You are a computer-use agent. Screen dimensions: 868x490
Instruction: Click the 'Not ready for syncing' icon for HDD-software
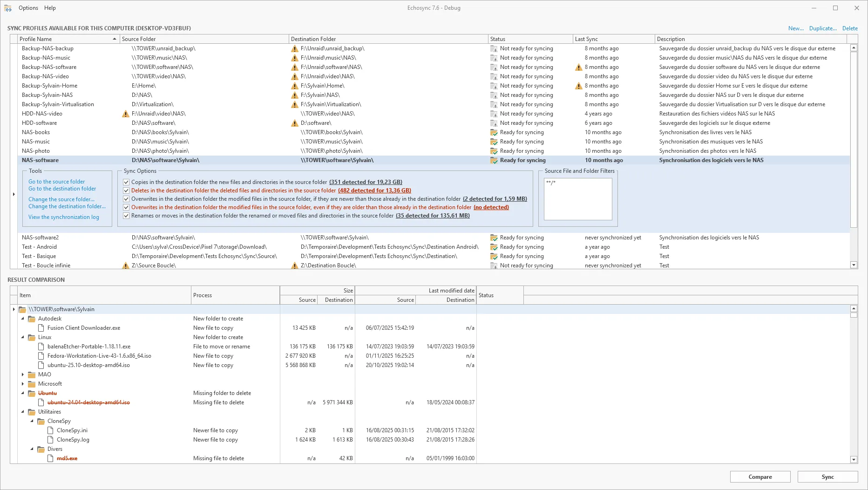(x=494, y=123)
